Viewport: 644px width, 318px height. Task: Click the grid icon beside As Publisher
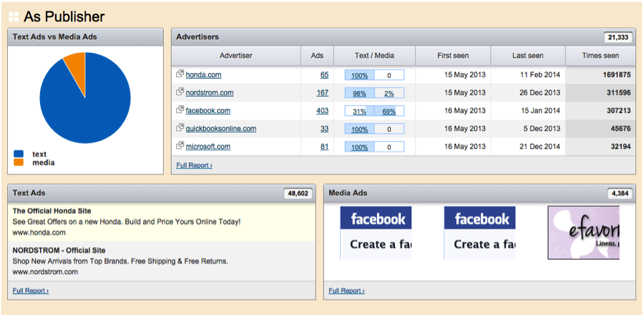14,17
